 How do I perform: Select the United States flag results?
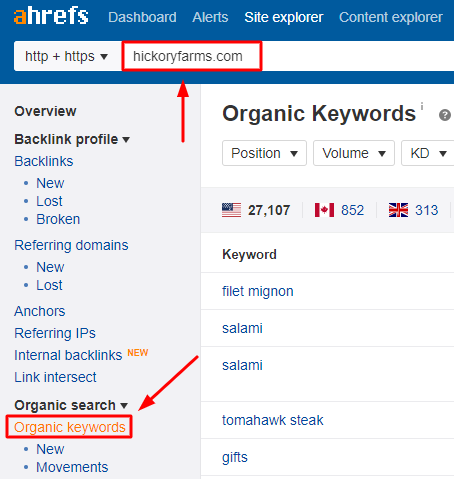[256, 210]
